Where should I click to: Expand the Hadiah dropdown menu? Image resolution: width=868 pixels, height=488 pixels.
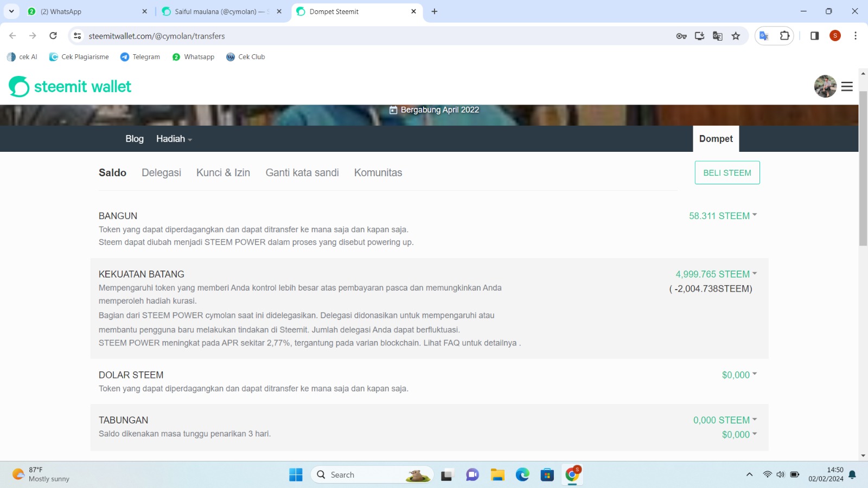pyautogui.click(x=174, y=139)
